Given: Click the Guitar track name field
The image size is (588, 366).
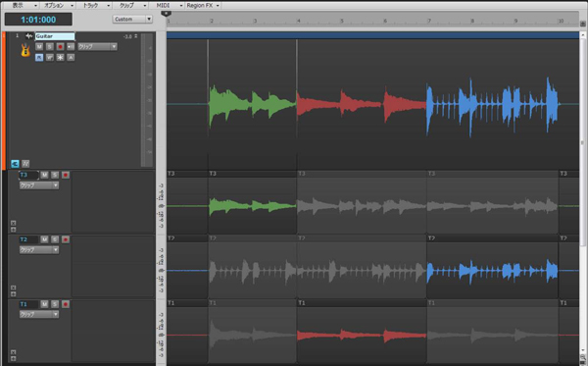Looking at the screenshot, I should point(55,36).
